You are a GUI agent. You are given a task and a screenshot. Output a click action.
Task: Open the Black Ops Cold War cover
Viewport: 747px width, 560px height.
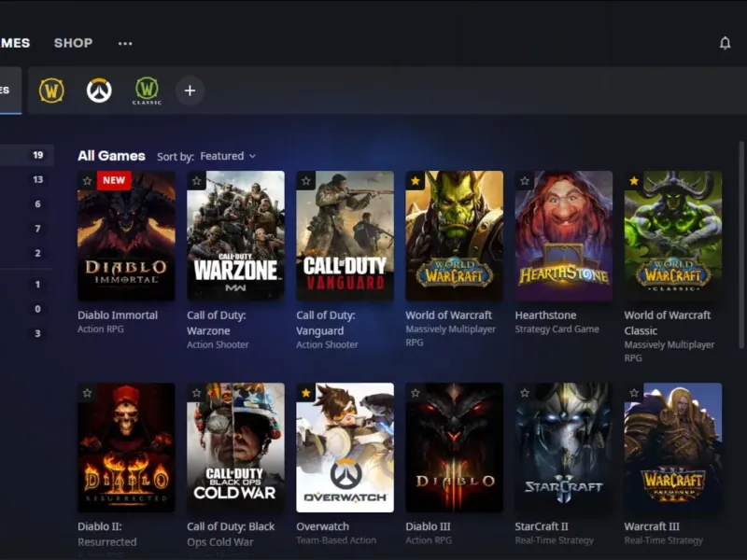pos(236,448)
